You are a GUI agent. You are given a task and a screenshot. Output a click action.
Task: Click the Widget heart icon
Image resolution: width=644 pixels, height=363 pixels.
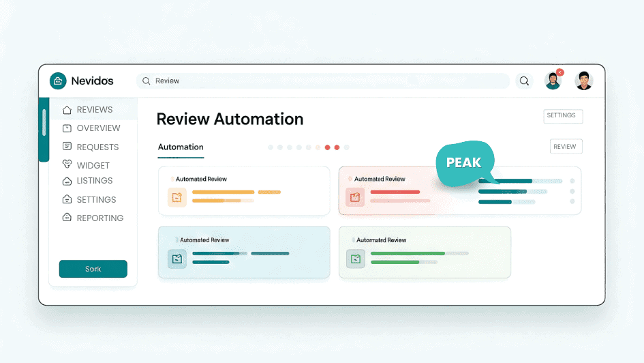point(67,164)
